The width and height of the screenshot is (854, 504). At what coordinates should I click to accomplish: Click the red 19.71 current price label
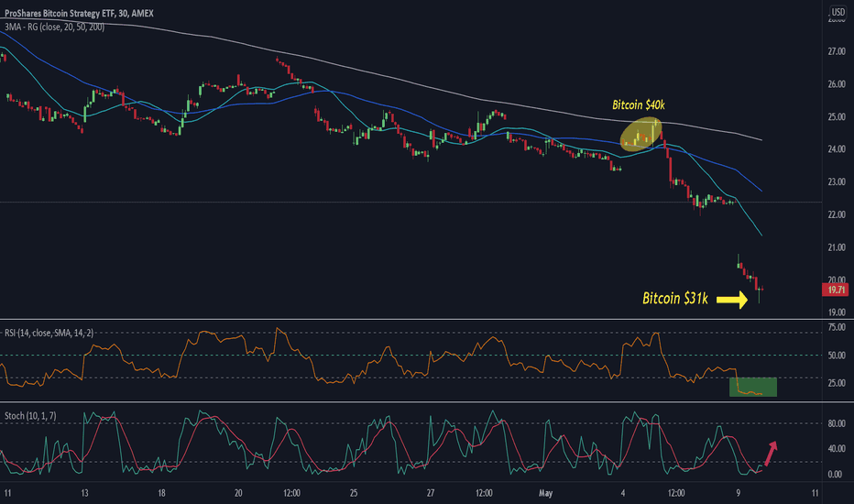click(836, 290)
